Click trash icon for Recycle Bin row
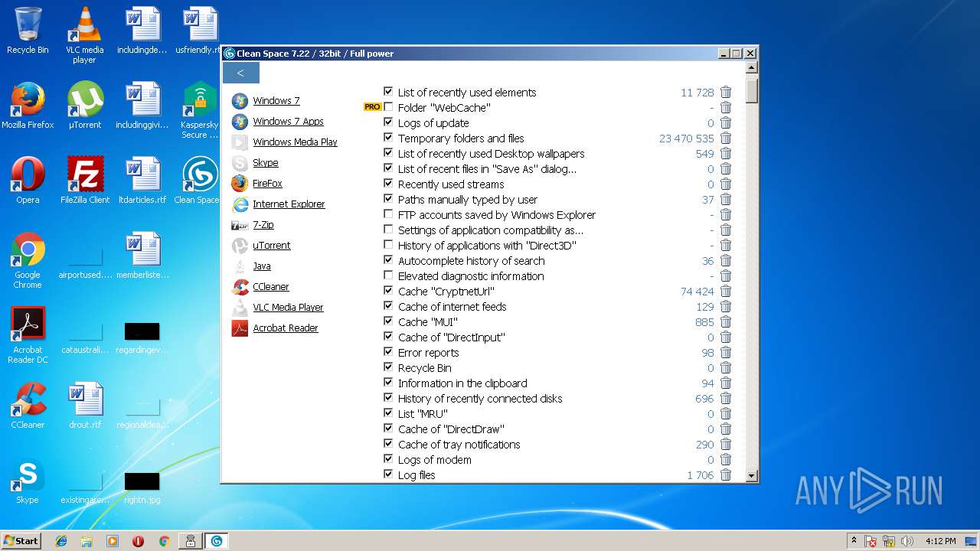This screenshot has height=551, width=980. coord(726,368)
